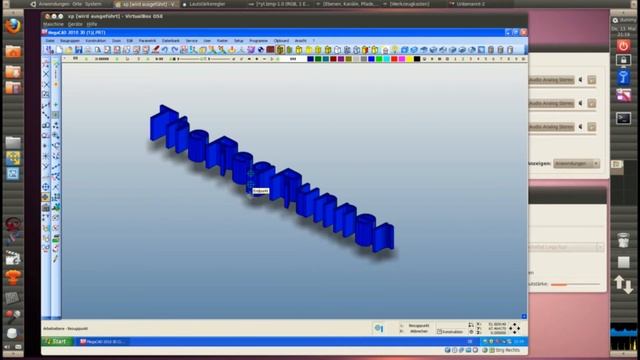
Task: Click the first blue 3D view cube icon
Action: [404, 50]
